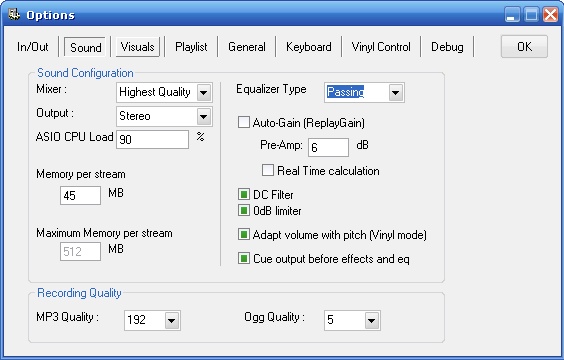Maximize the Options window
Screen dimensions: 564x360
531,15
